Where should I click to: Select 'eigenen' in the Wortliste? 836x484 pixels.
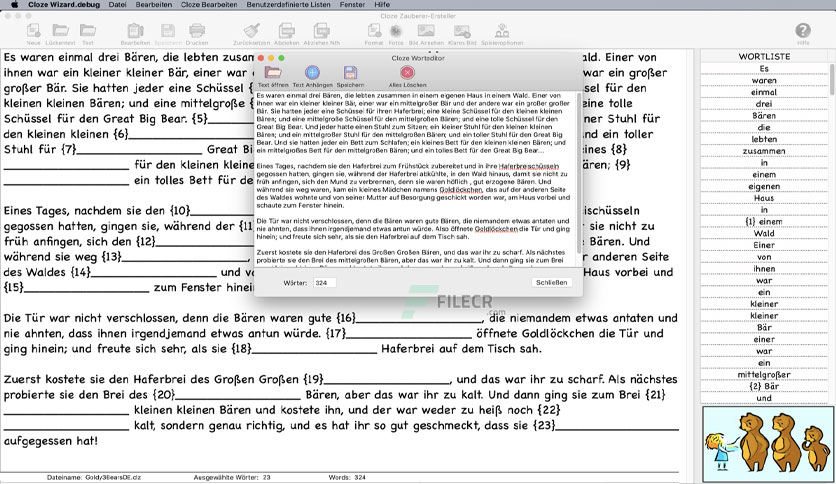pyautogui.click(x=764, y=187)
